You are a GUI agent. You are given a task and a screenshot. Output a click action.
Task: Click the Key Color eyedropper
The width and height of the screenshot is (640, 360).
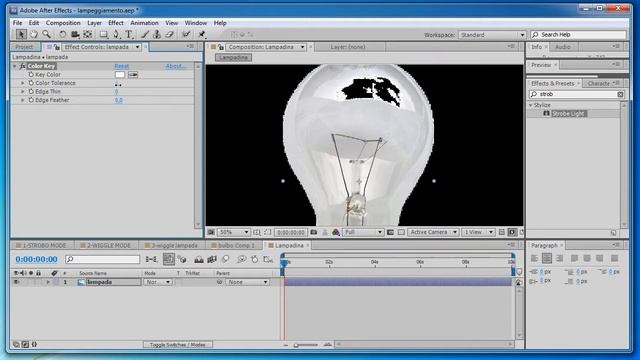pos(133,75)
